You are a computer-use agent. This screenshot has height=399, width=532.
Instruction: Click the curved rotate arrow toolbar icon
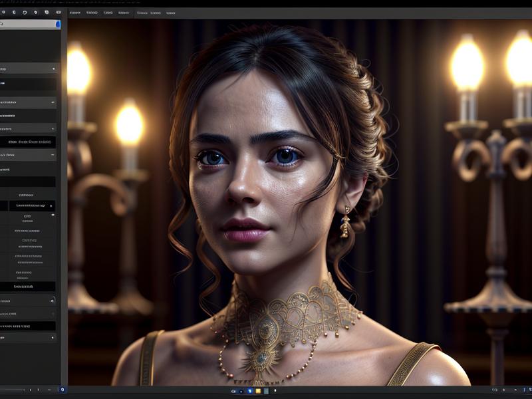tap(25, 12)
